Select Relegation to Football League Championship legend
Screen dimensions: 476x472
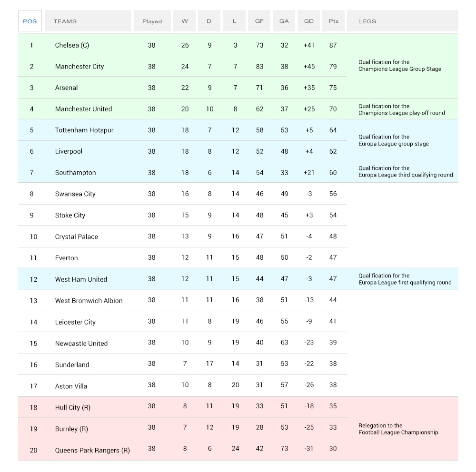398,429
